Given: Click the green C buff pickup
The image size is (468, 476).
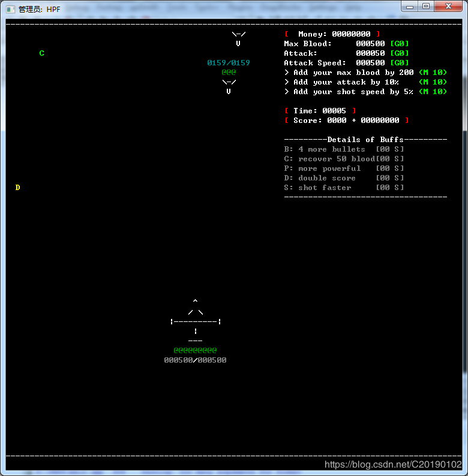Looking at the screenshot, I should point(41,53).
